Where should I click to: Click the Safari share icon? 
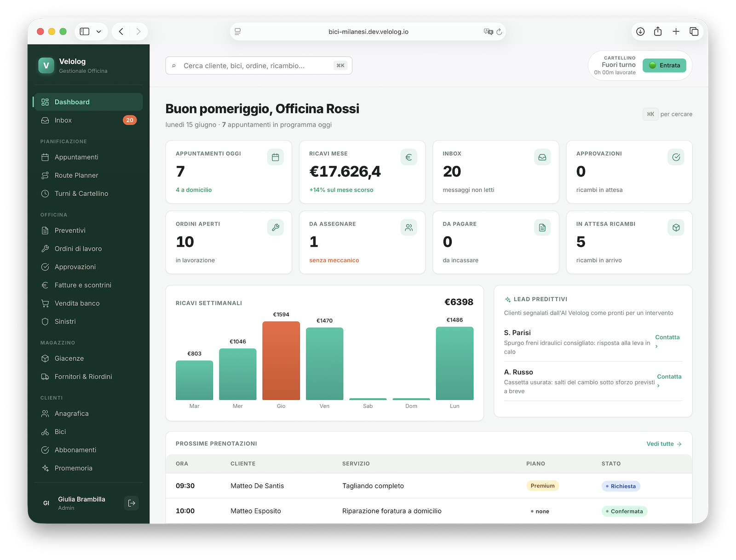(x=658, y=31)
